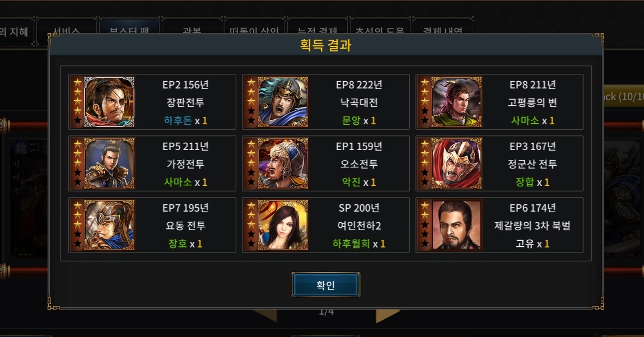Go to previous page with left arrow
Image resolution: width=644 pixels, height=337 pixels.
(x=265, y=315)
